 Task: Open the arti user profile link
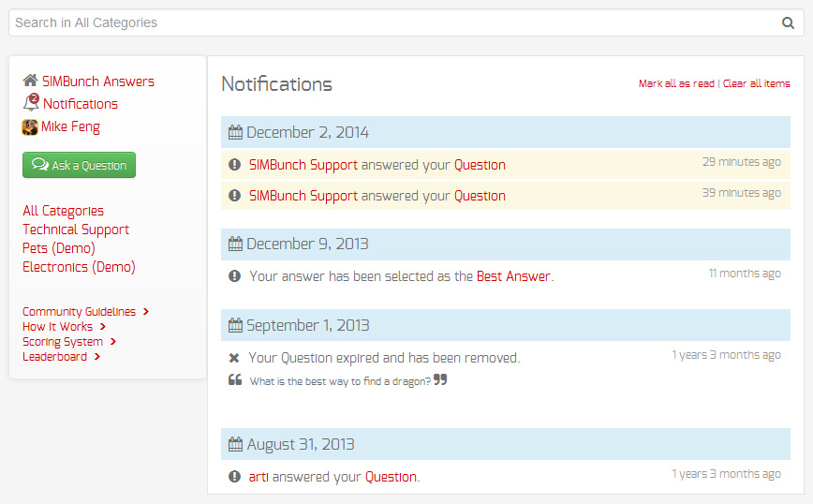pyautogui.click(x=259, y=477)
